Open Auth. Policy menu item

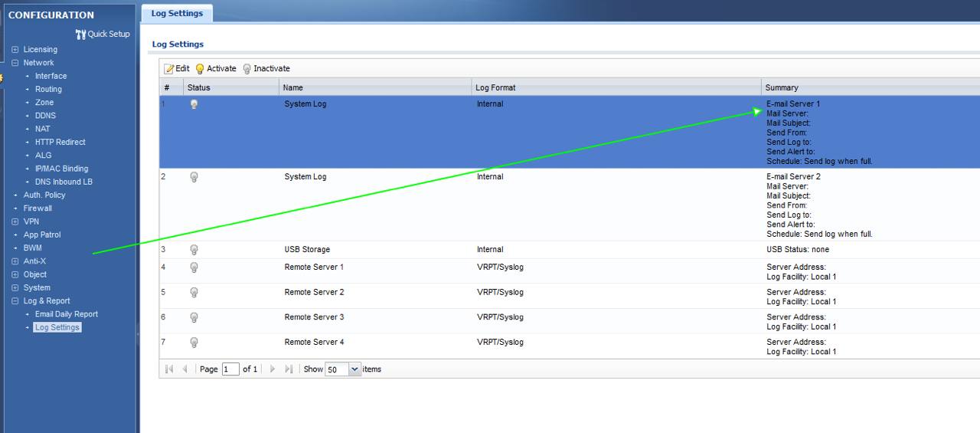point(44,195)
